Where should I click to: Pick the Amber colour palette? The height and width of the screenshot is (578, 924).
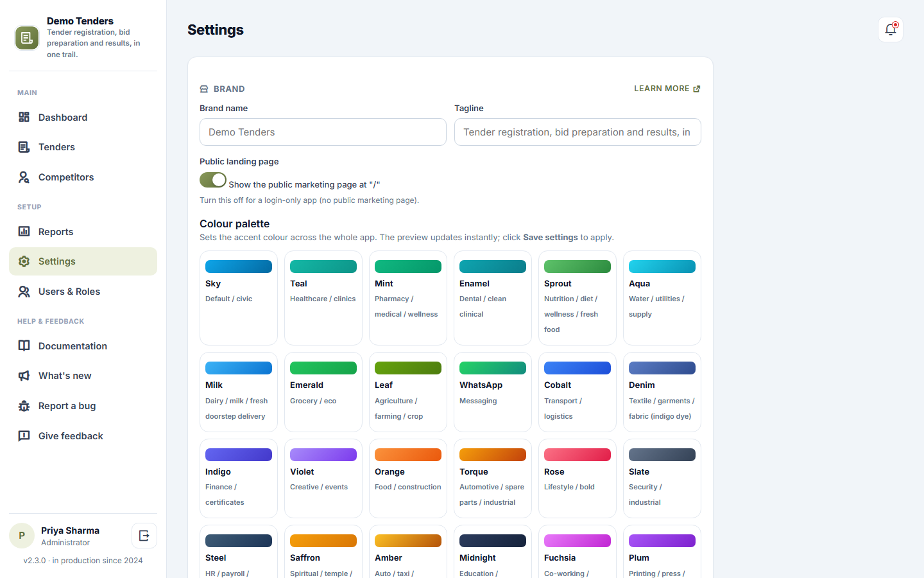click(408, 552)
